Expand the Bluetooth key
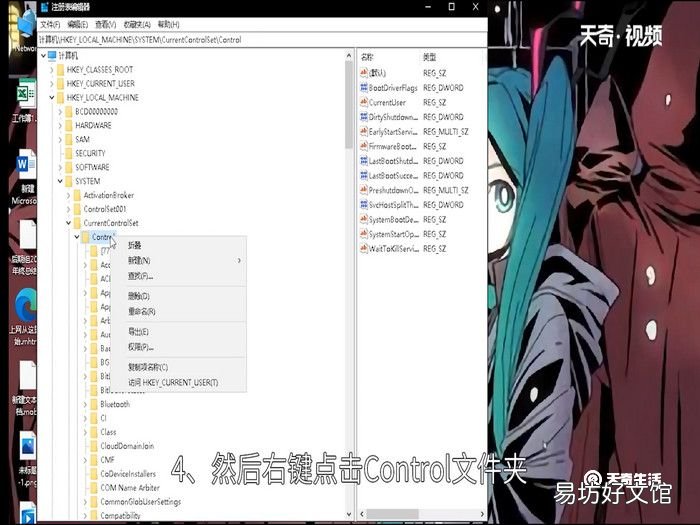Image resolution: width=700 pixels, height=525 pixels. (x=85, y=404)
